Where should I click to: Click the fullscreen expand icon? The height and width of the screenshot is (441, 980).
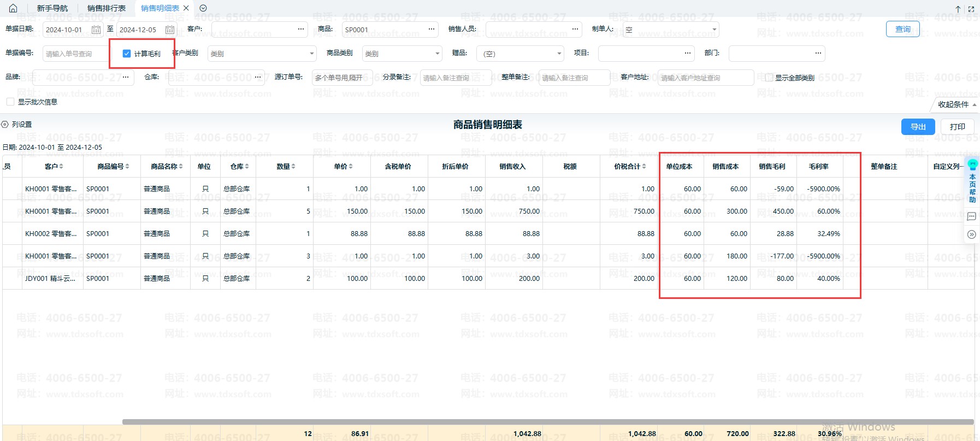pos(971,9)
